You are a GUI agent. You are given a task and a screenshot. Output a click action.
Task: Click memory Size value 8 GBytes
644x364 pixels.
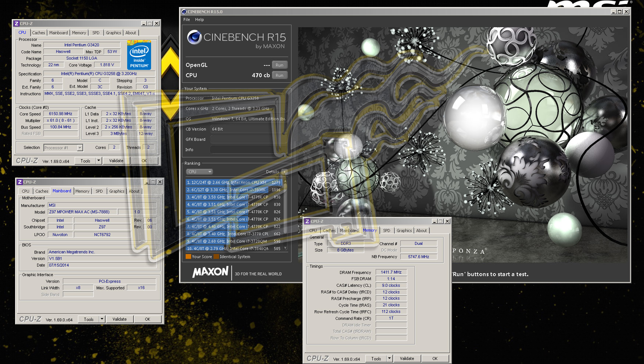pos(346,250)
